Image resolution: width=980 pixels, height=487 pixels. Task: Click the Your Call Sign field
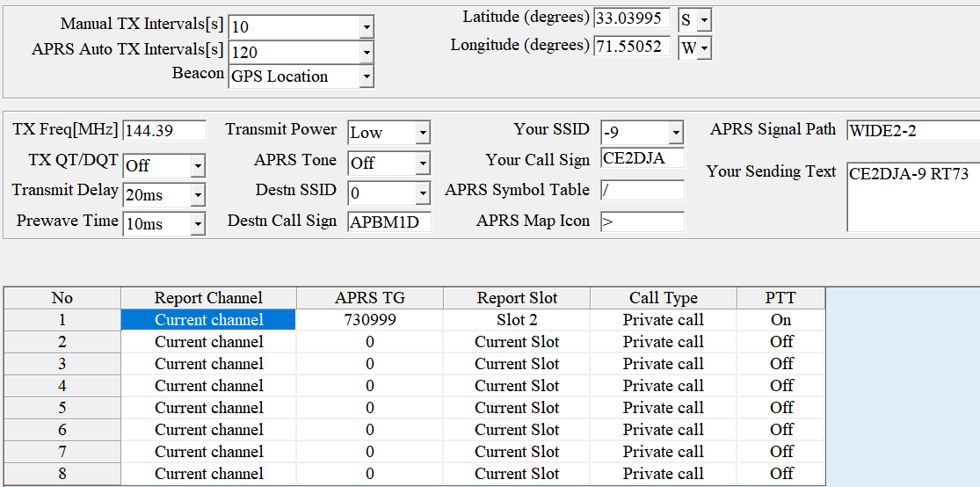click(642, 158)
